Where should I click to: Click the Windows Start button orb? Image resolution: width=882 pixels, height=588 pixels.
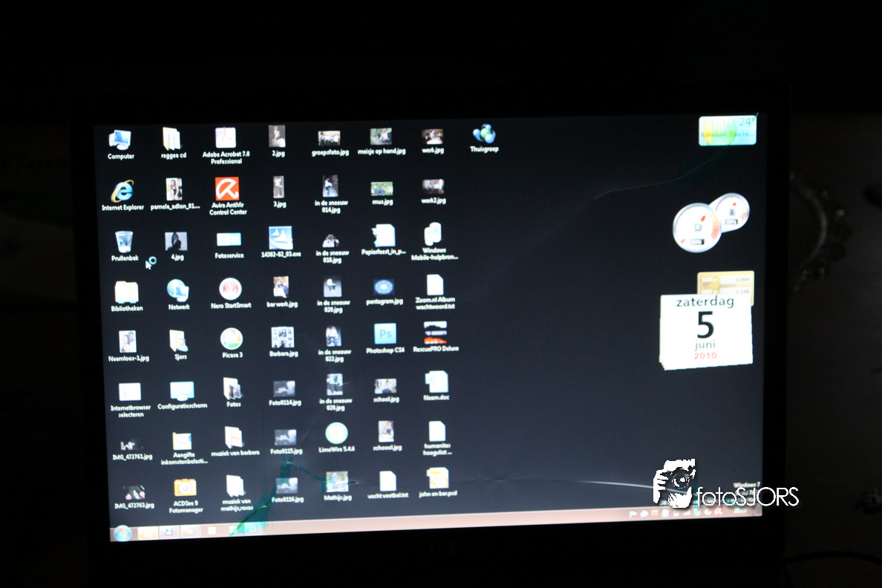click(122, 532)
